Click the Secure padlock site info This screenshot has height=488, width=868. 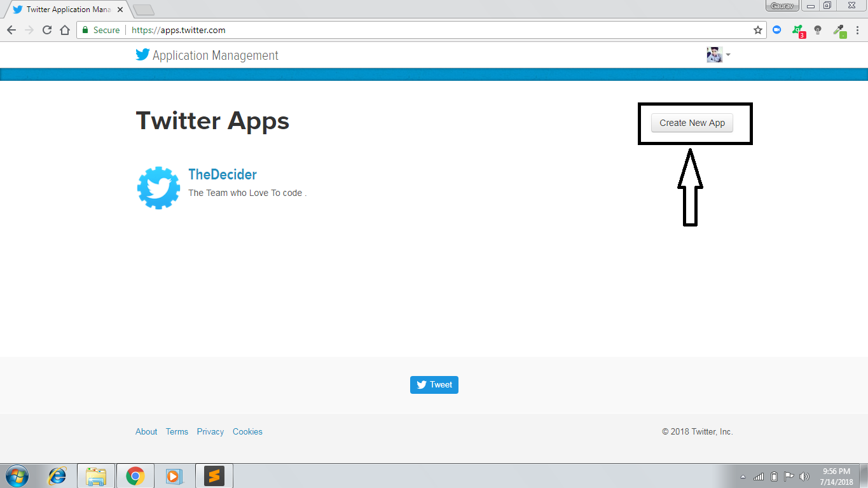coord(101,30)
